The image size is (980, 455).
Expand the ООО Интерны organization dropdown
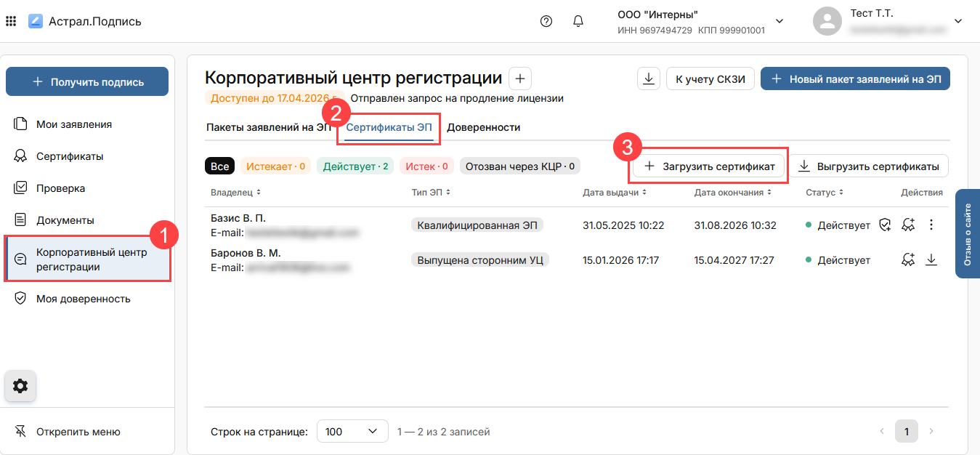(x=779, y=21)
